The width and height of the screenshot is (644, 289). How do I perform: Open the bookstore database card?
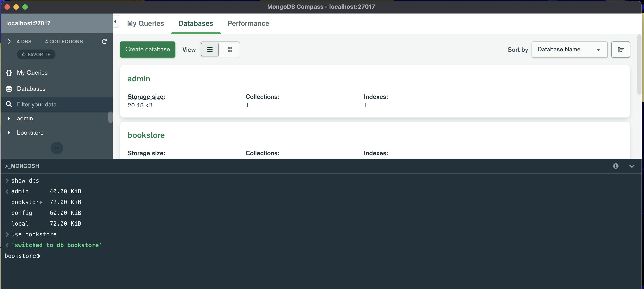375,140
